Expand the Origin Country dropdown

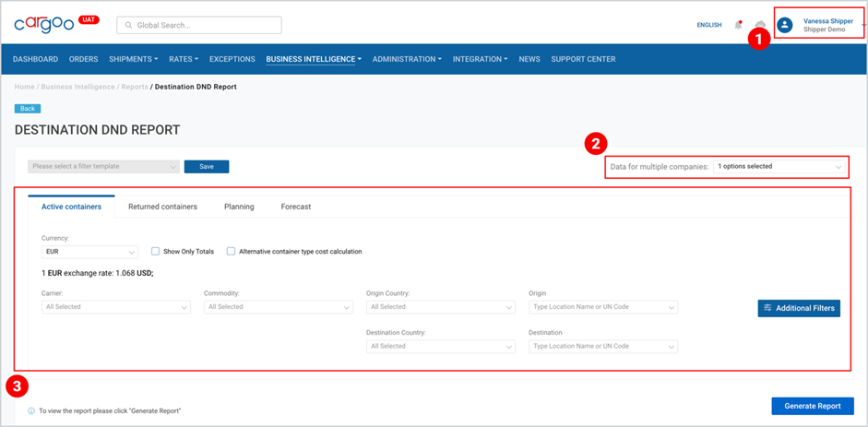point(441,307)
